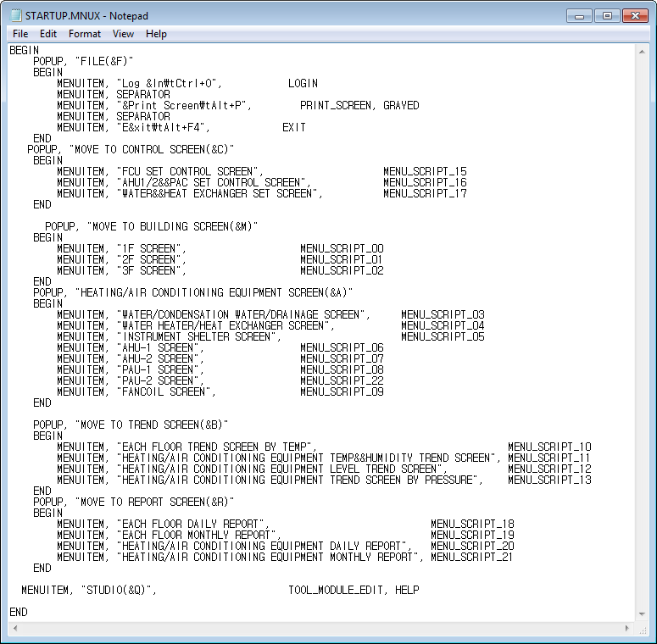The height and width of the screenshot is (644, 657).
Task: Click "HEATING/AIR CONDITIONING EQUIPMENT SCREEN(&A)" text
Action: point(214,292)
